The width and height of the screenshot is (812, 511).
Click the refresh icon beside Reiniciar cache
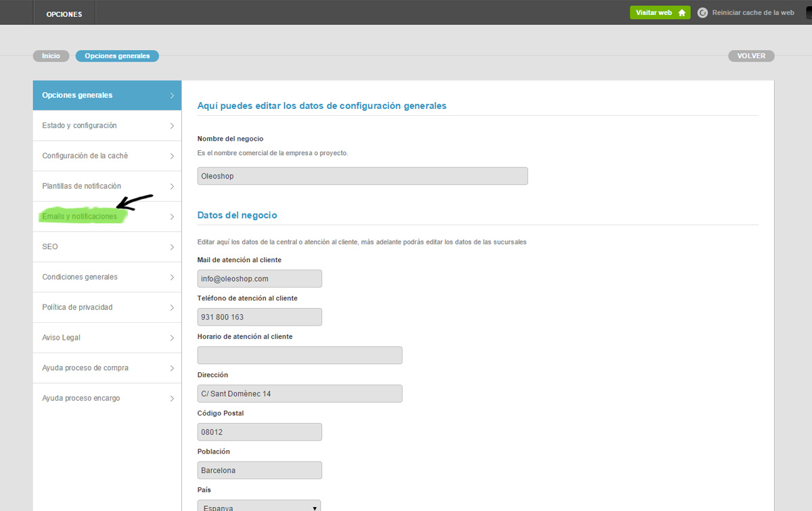702,13
